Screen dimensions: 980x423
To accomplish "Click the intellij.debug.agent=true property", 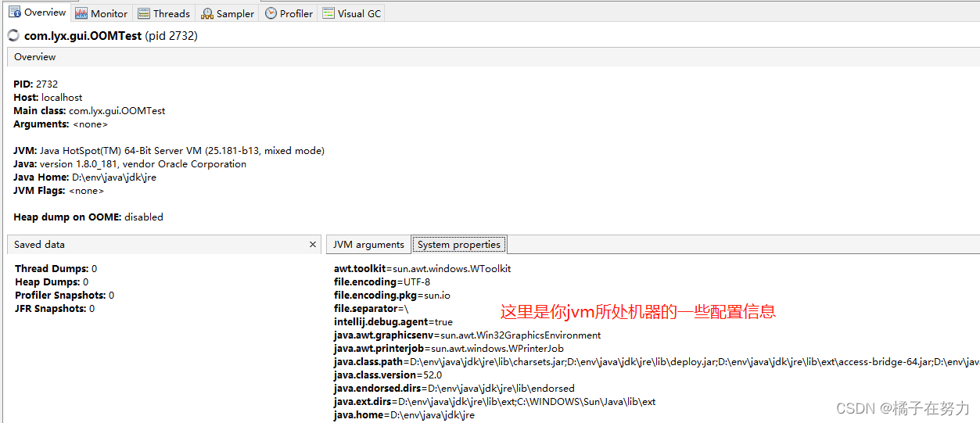I will pos(393,322).
